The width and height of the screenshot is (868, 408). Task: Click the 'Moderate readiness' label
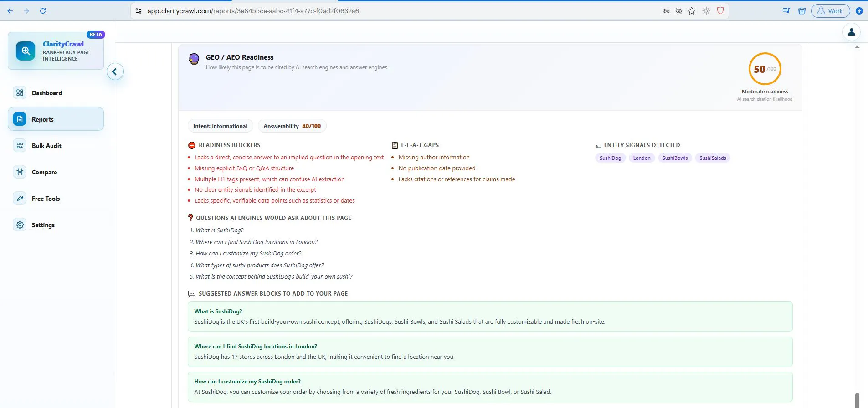(765, 92)
